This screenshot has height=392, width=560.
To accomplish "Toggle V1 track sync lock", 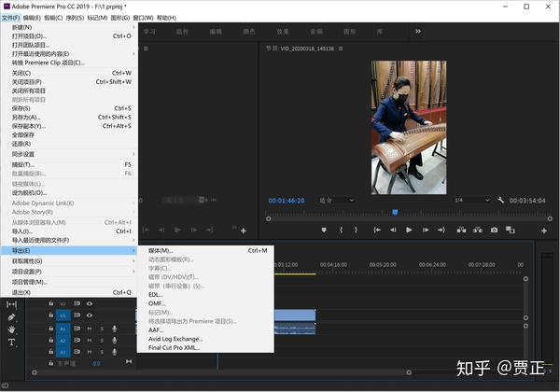I will coord(77,315).
